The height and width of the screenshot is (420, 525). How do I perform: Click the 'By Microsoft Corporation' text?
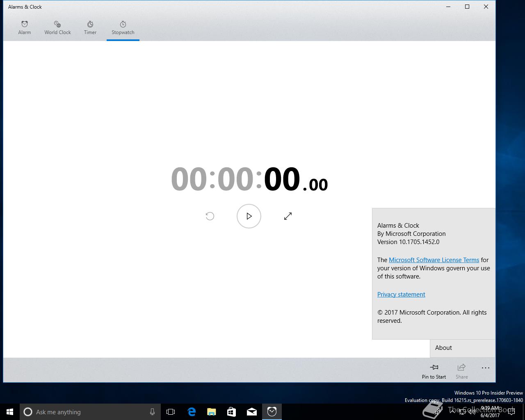[x=411, y=234]
